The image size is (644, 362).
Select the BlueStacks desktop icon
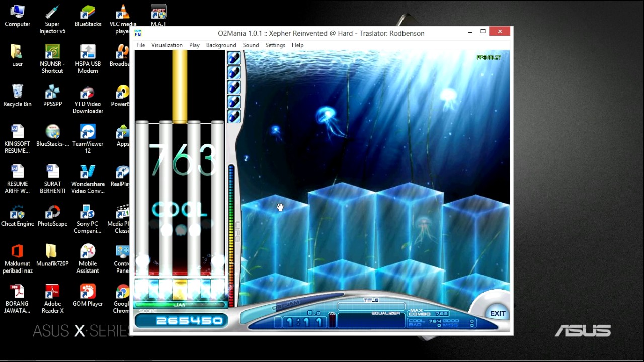pos(88,16)
